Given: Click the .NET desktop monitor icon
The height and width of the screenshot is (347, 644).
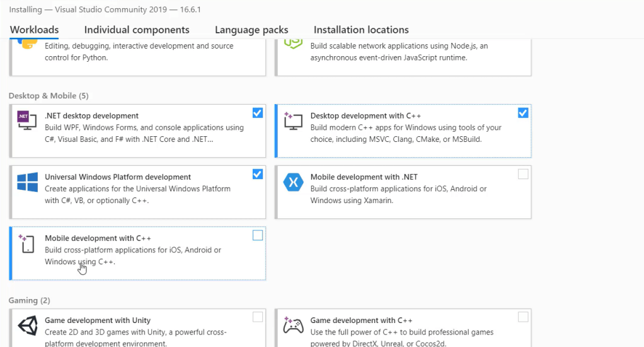Looking at the screenshot, I should [26, 121].
